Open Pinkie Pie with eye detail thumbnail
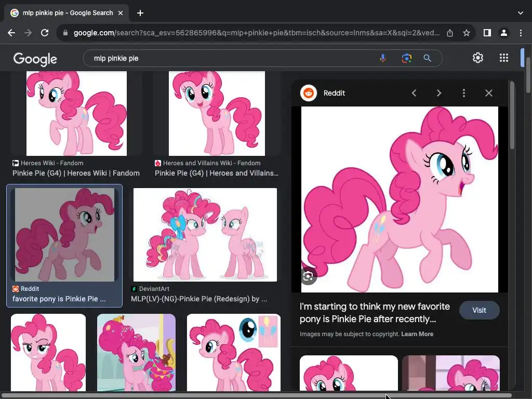Screen dimensions: 532x399 [234, 352]
